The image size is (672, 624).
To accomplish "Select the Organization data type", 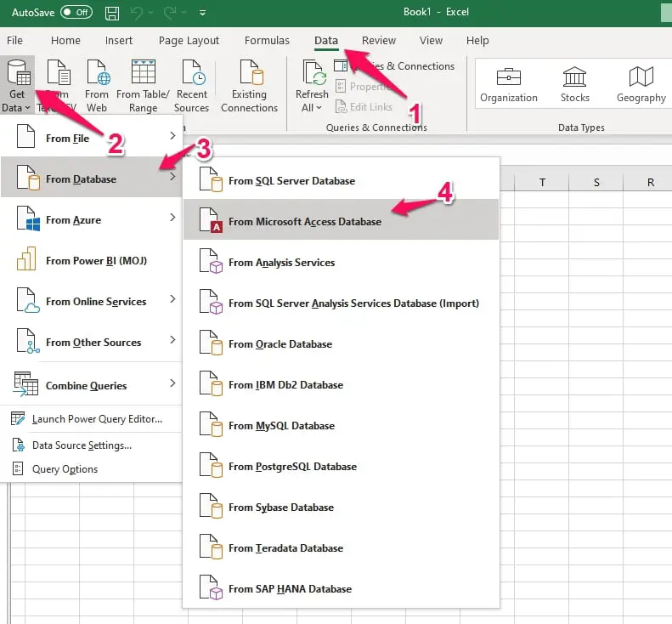I will click(508, 85).
